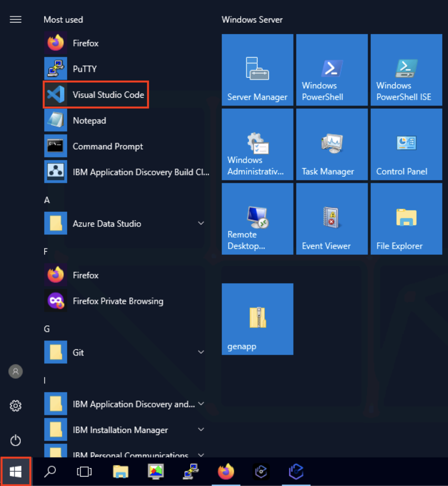Open the Windows PowerShell ISE tile
The image size is (448, 486).
[406, 70]
